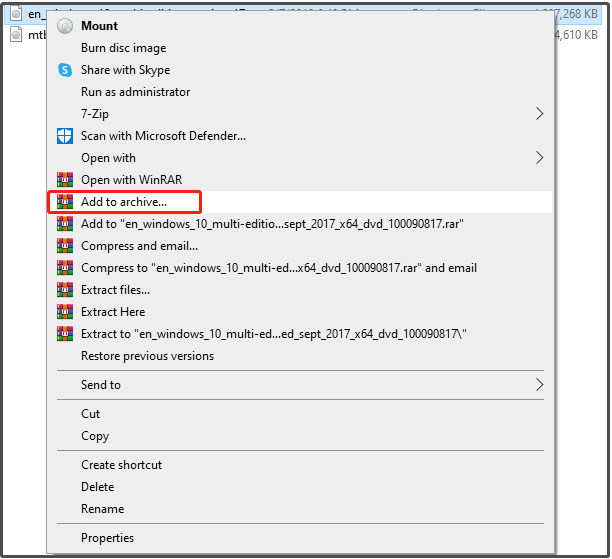The width and height of the screenshot is (612, 559).
Task: Click WinRAR icon next to Open with WinRAR
Action: click(x=65, y=180)
